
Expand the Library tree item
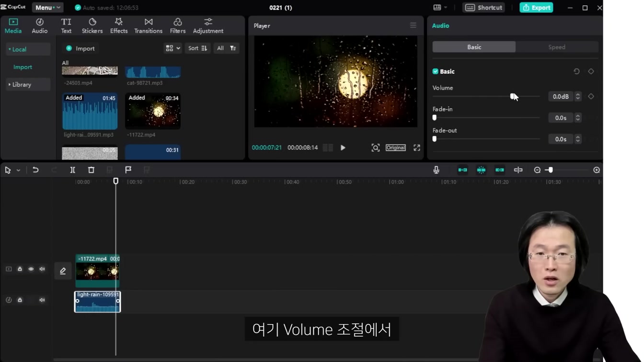point(28,85)
